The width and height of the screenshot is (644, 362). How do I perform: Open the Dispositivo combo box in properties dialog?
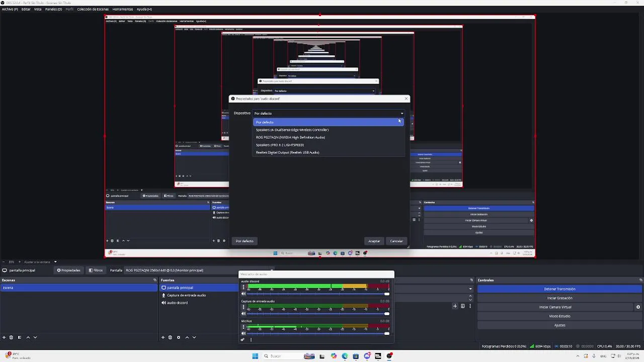point(329,113)
